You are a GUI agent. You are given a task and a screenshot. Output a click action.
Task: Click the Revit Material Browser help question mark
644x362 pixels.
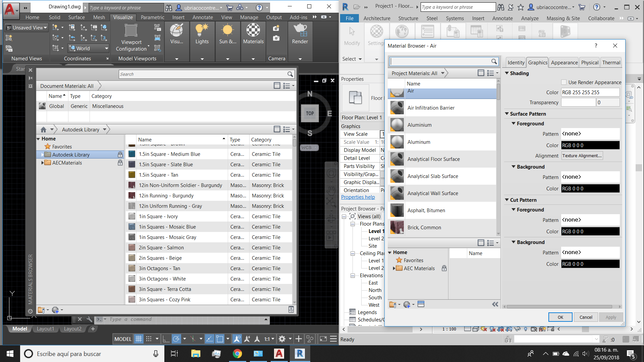click(596, 46)
